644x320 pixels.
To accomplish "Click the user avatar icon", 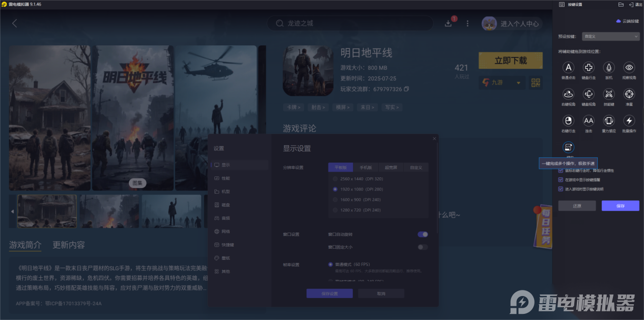I will coord(489,23).
